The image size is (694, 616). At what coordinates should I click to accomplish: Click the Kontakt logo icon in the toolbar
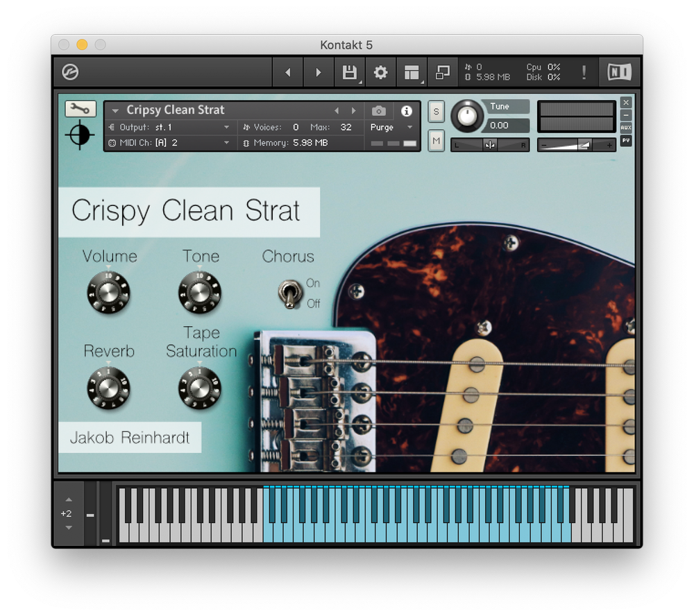tap(70, 71)
